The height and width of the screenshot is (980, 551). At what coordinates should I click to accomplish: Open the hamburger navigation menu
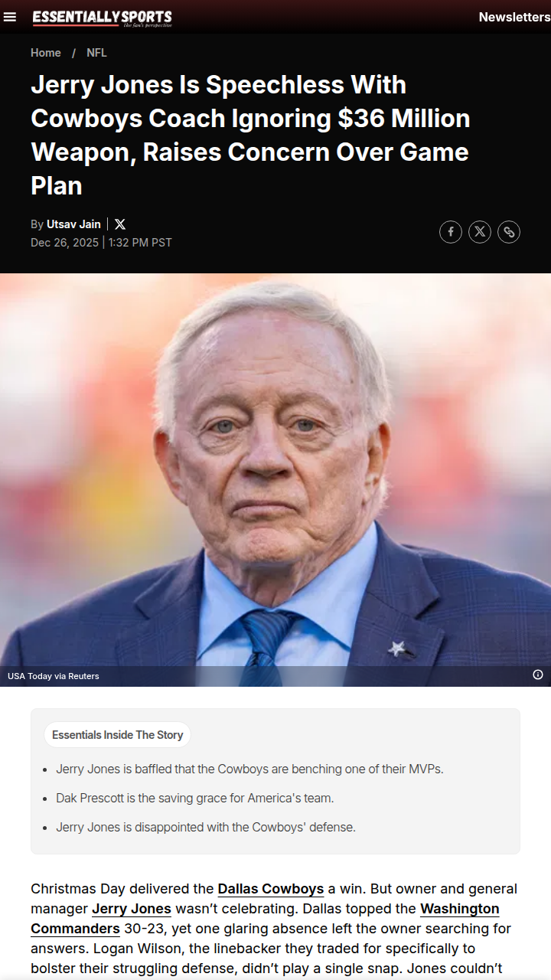click(x=10, y=17)
